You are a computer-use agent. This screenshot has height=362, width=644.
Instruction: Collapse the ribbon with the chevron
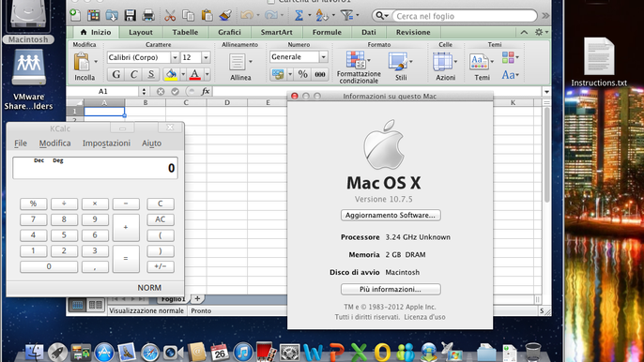(524, 32)
